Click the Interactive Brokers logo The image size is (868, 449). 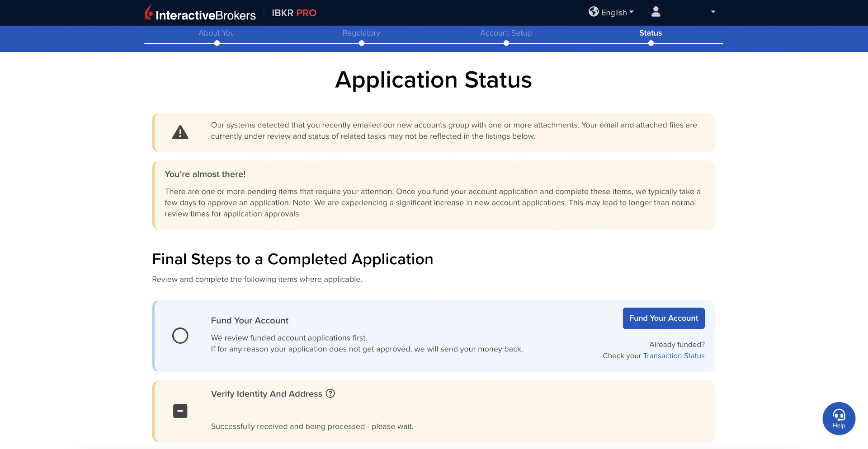(200, 13)
